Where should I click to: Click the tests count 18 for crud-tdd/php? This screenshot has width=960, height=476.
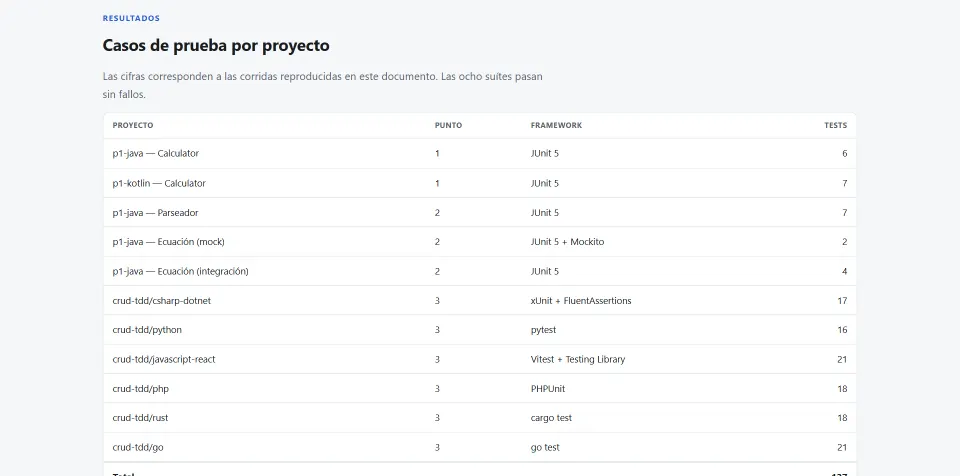(x=842, y=388)
